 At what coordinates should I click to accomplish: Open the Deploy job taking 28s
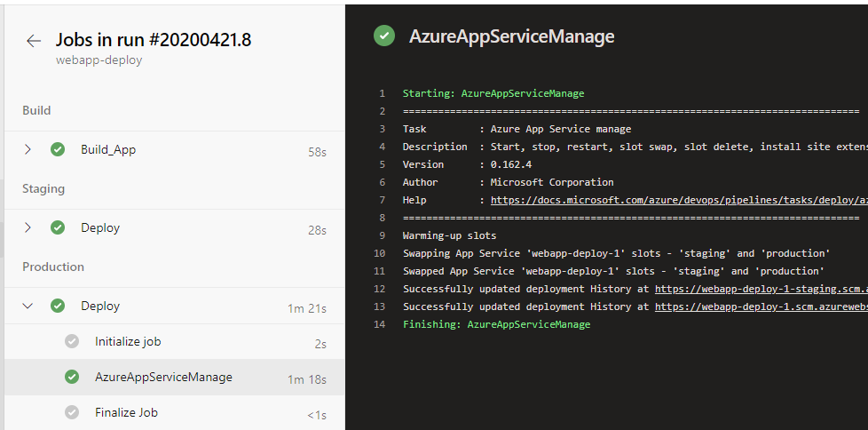coord(174,227)
